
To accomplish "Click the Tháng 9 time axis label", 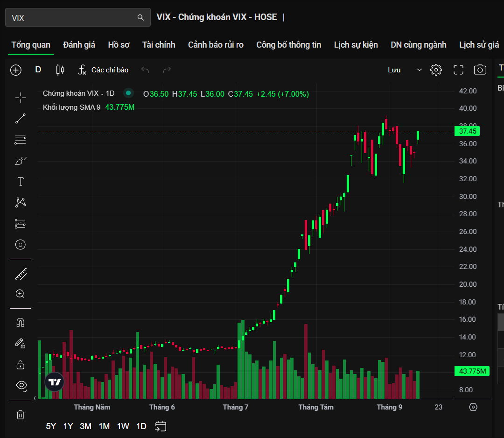I will [389, 407].
